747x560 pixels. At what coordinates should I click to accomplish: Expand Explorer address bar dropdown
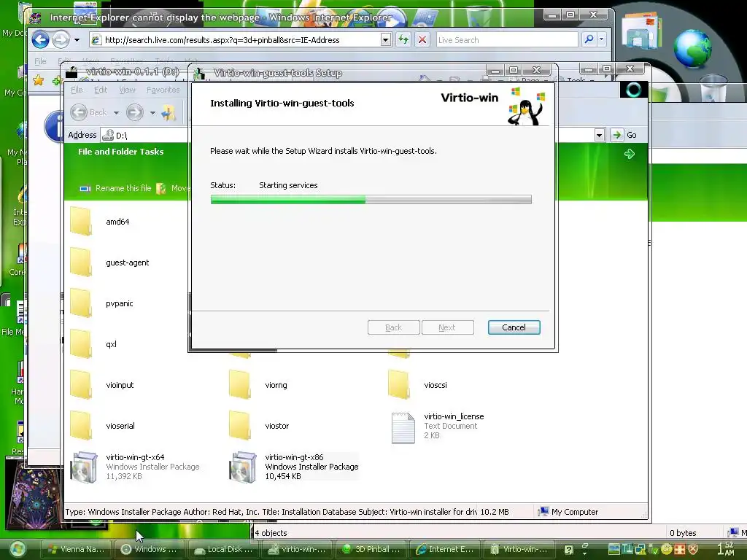tap(600, 135)
